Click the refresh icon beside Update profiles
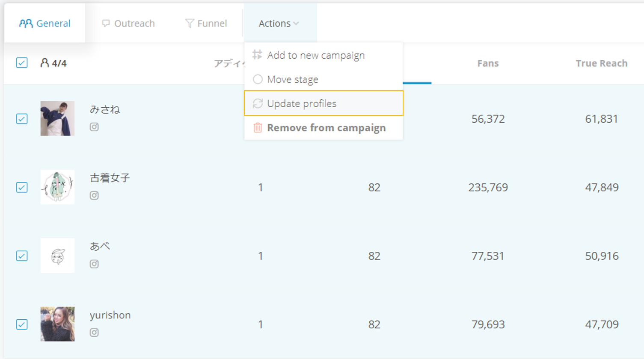 tap(258, 103)
